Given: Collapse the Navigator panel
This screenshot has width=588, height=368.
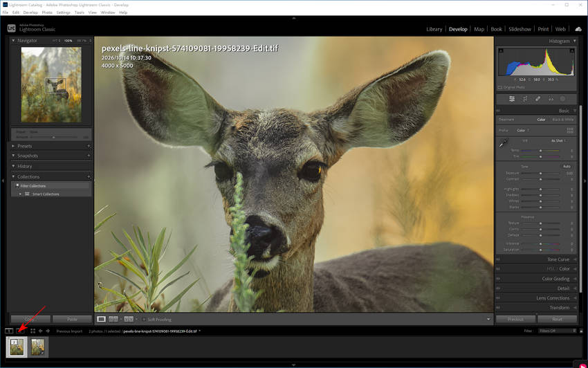Looking at the screenshot, I should 14,41.
